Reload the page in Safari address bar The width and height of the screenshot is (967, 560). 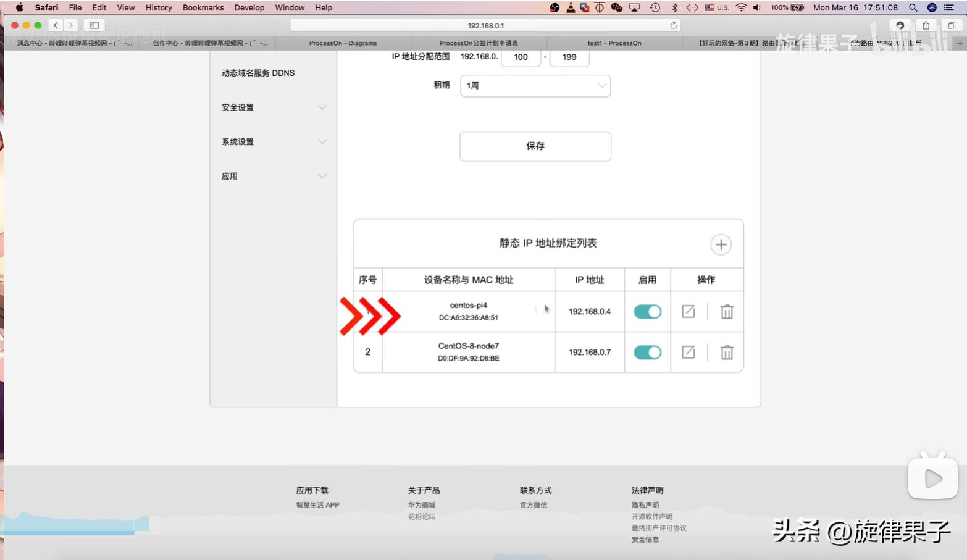click(x=673, y=25)
